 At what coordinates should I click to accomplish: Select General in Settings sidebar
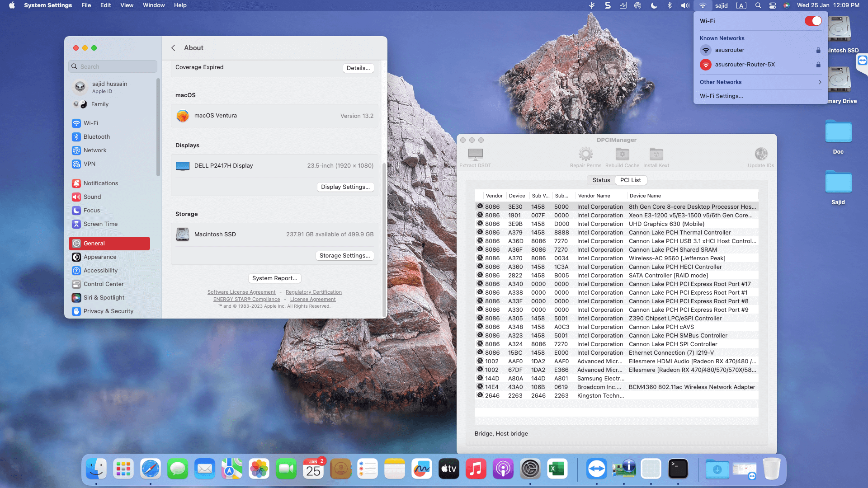(109, 243)
